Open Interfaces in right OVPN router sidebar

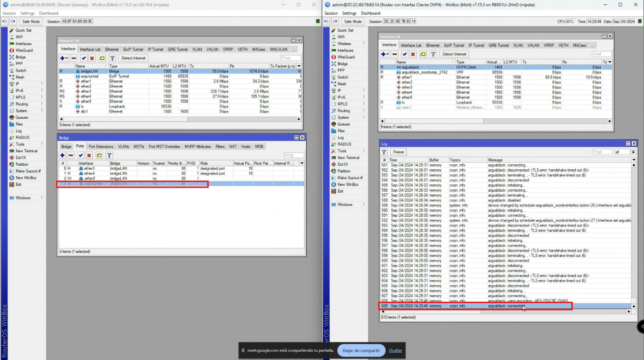345,51
